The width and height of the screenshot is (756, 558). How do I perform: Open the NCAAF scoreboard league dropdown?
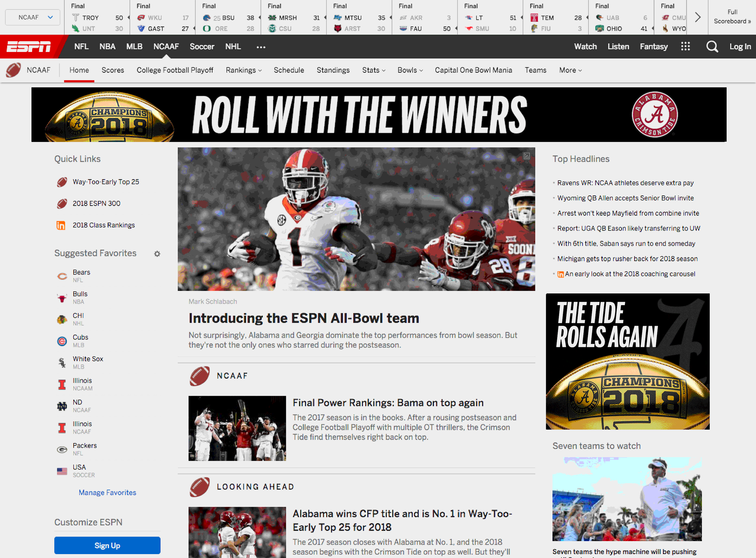32,17
